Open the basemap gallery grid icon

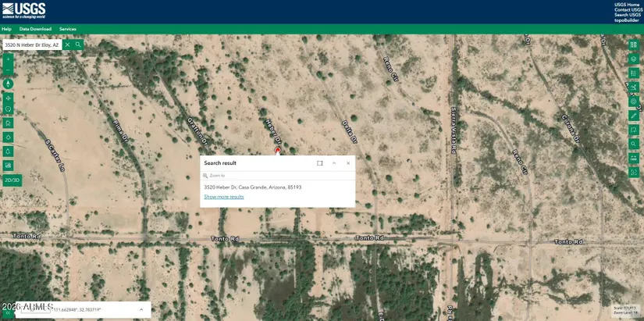[634, 45]
